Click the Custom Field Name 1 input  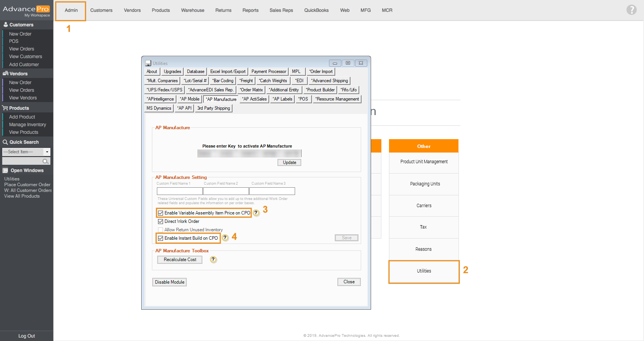179,191
